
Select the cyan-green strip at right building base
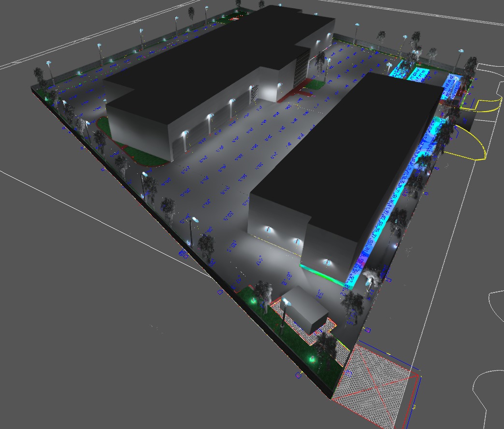tap(321, 274)
